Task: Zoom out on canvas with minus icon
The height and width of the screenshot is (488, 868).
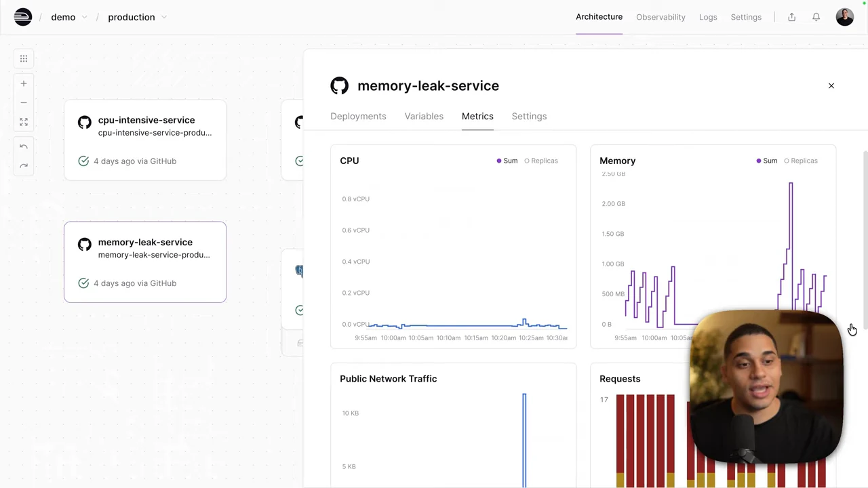Action: click(24, 102)
